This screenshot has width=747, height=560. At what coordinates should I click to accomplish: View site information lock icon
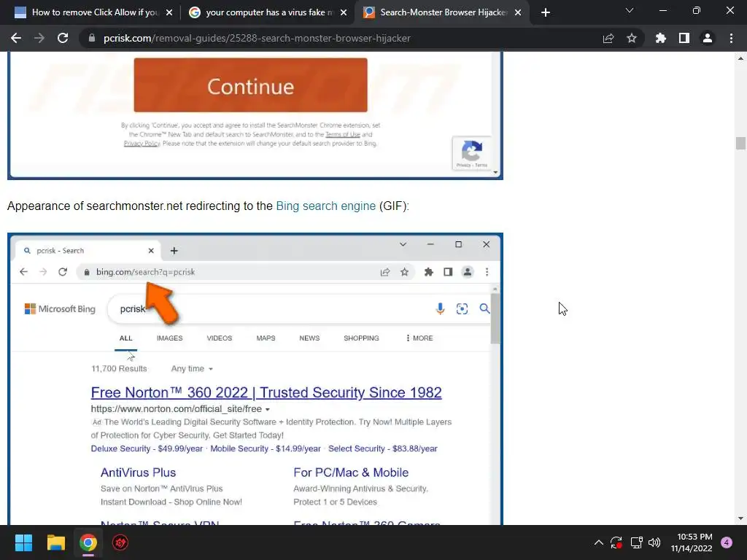click(x=92, y=38)
